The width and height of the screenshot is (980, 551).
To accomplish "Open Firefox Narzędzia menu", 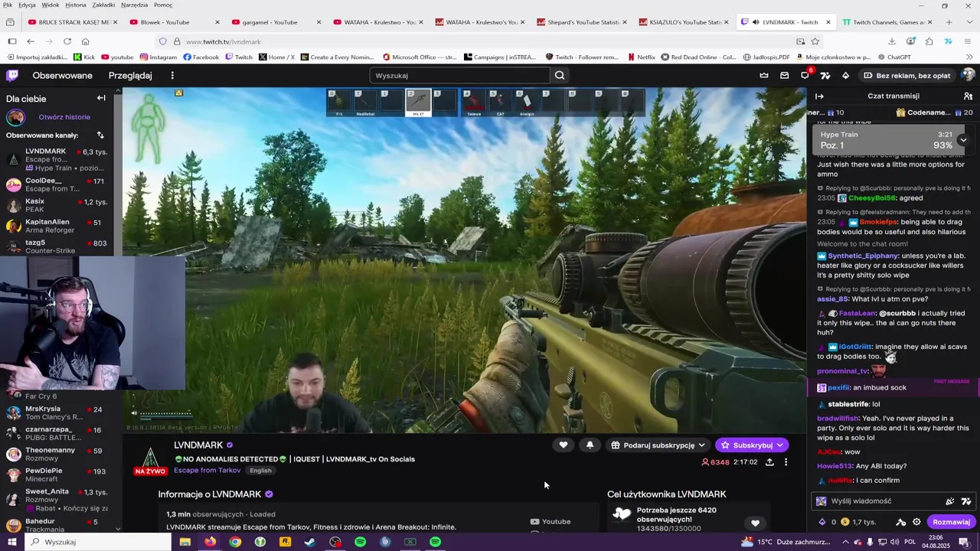I will point(135,5).
